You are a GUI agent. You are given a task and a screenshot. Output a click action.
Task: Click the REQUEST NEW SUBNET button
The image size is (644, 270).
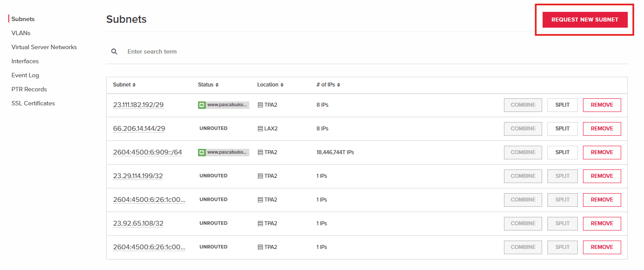pyautogui.click(x=585, y=19)
